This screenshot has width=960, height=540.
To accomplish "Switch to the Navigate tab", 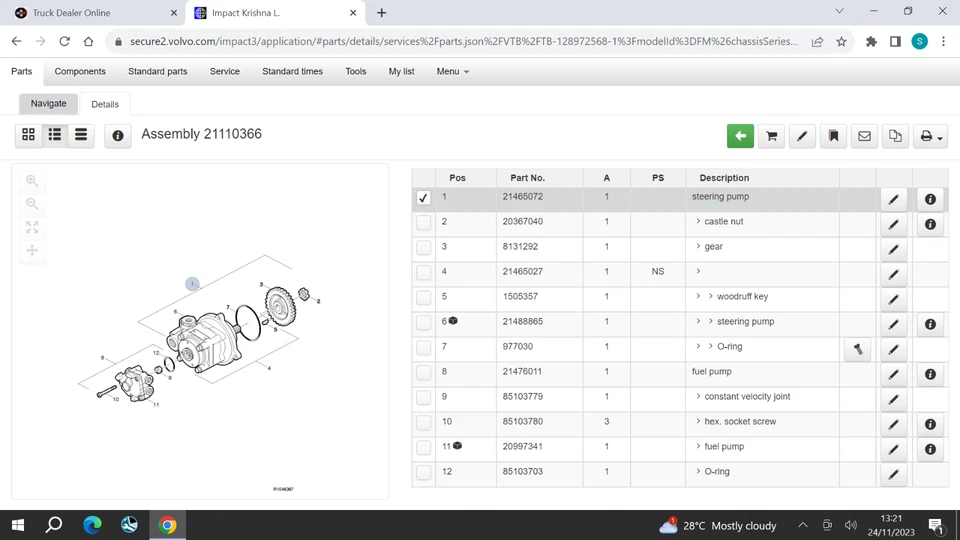I will pos(48,104).
